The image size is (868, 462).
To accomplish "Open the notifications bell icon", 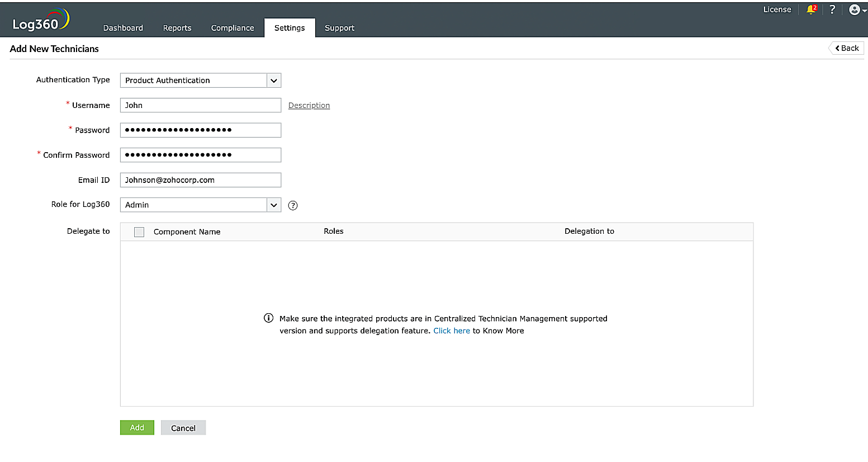I will 811,10.
